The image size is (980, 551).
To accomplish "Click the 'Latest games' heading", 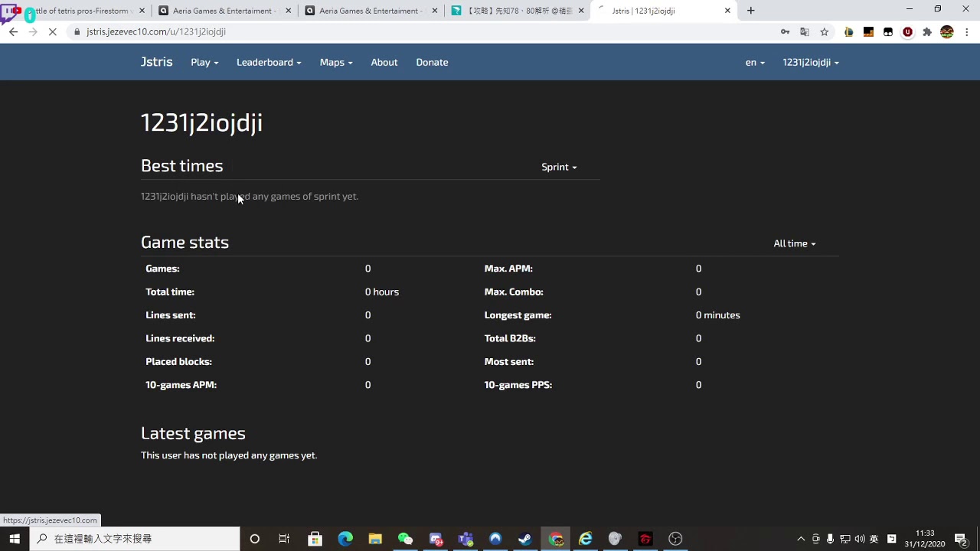I will (193, 433).
